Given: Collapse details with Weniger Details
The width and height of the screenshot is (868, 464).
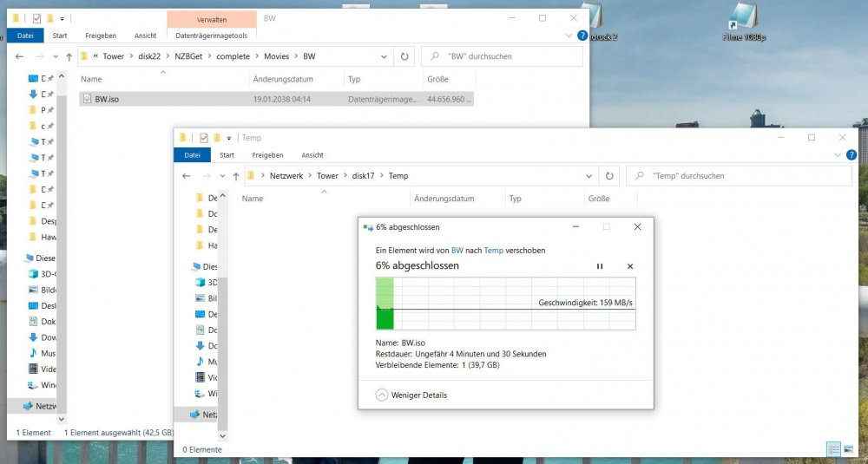Looking at the screenshot, I should pos(411,395).
